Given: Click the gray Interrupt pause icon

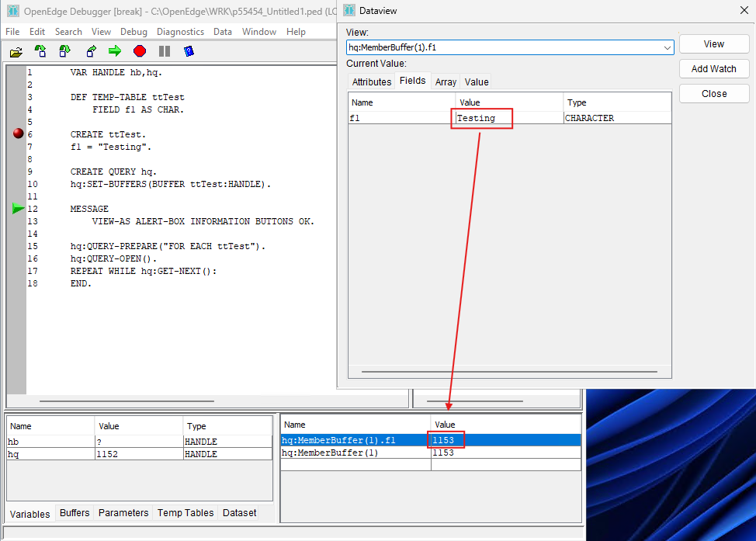Looking at the screenshot, I should tap(165, 51).
